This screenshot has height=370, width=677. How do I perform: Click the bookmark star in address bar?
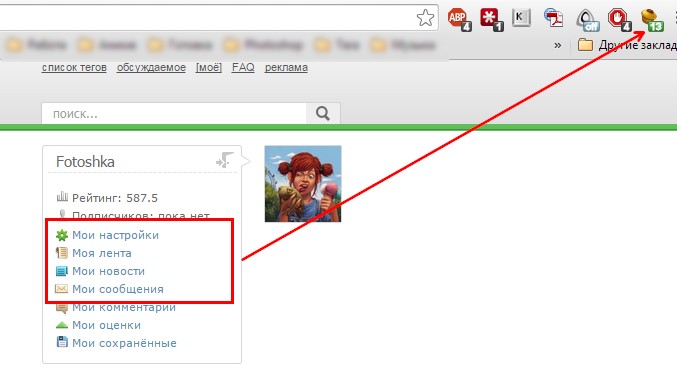tap(425, 18)
